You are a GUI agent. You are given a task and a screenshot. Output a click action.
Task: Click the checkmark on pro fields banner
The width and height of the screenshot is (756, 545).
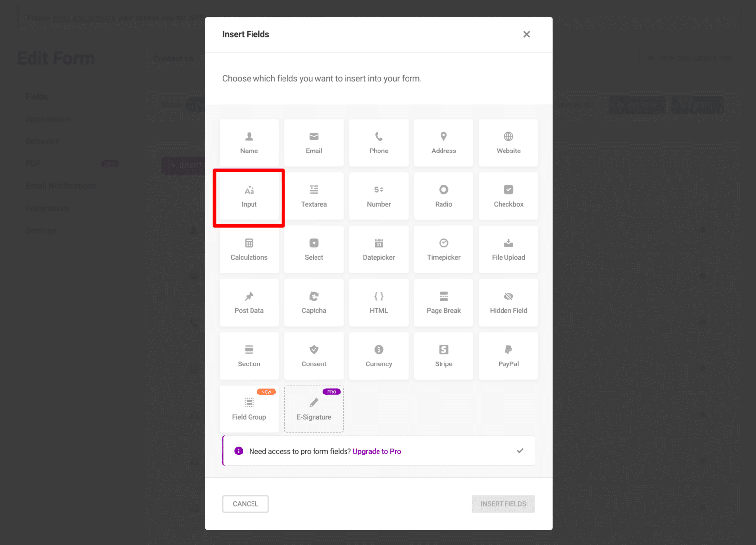(x=520, y=451)
